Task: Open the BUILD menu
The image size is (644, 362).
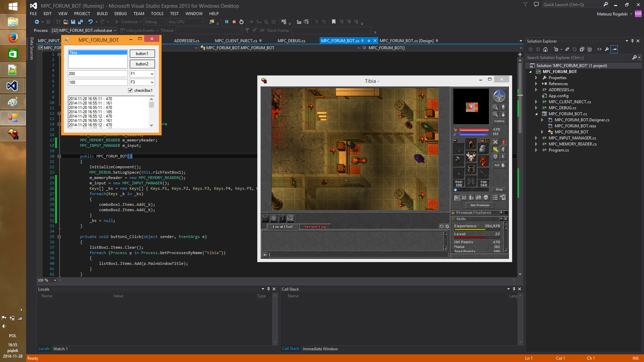Action: [x=102, y=14]
